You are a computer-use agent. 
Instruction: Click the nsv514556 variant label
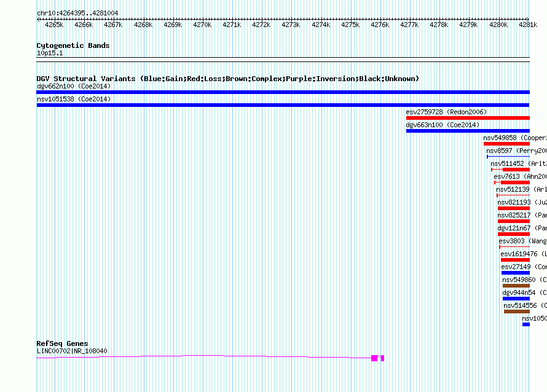tap(525, 305)
